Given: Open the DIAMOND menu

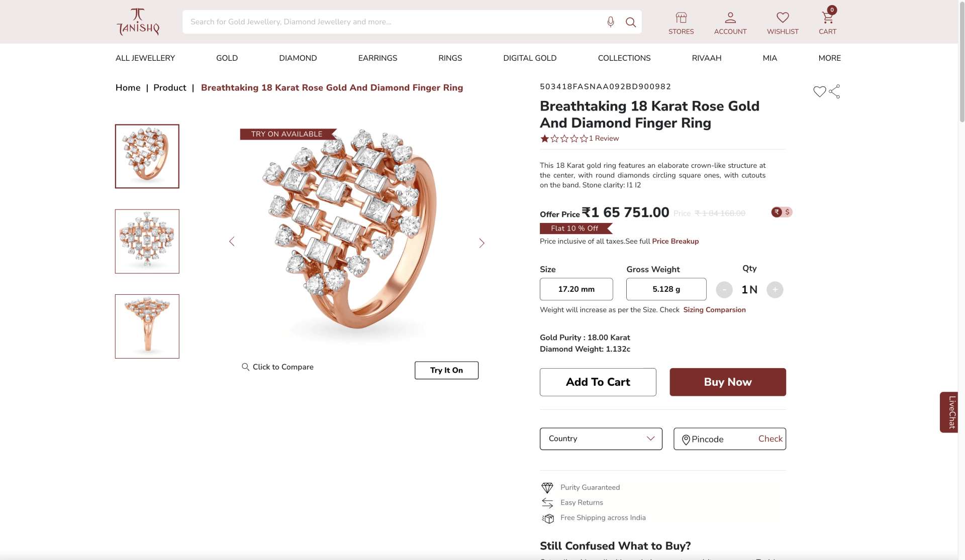Looking at the screenshot, I should (x=298, y=58).
